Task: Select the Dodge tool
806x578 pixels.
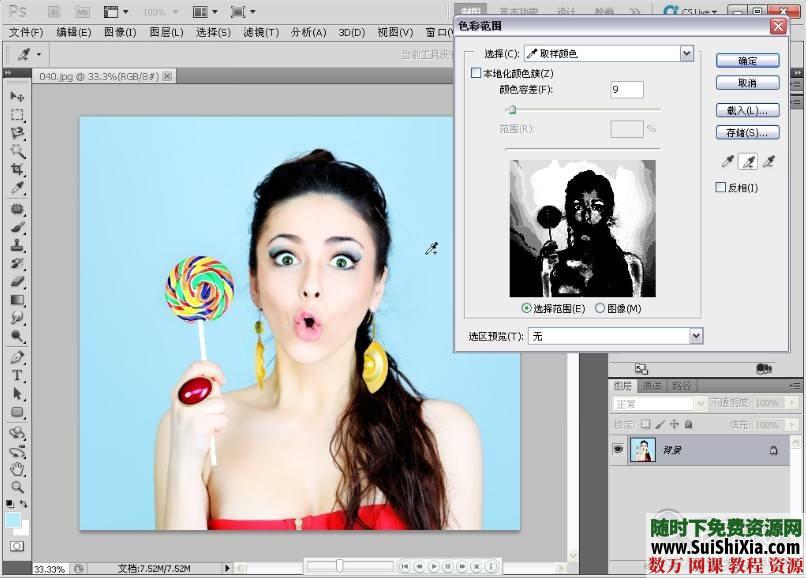Action: pos(17,336)
